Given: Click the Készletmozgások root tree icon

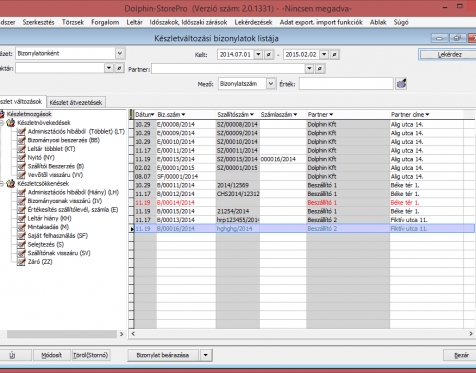Looking at the screenshot, I should (x=2, y=114).
